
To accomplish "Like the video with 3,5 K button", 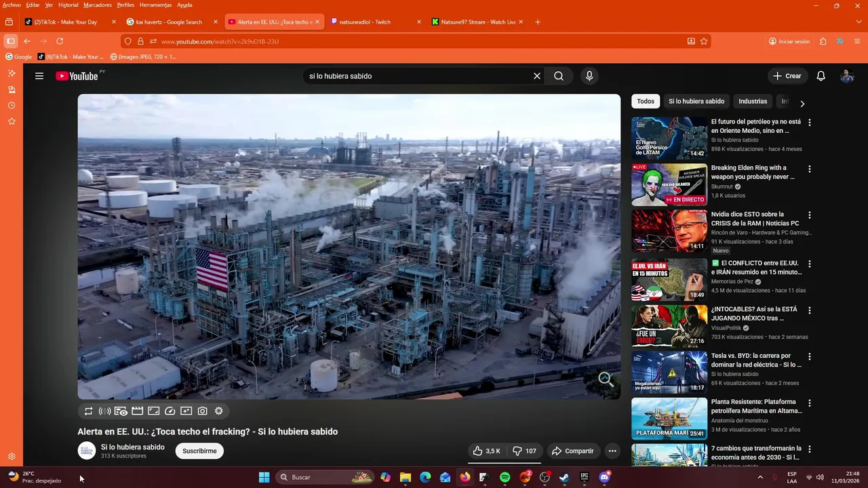I will point(488,451).
